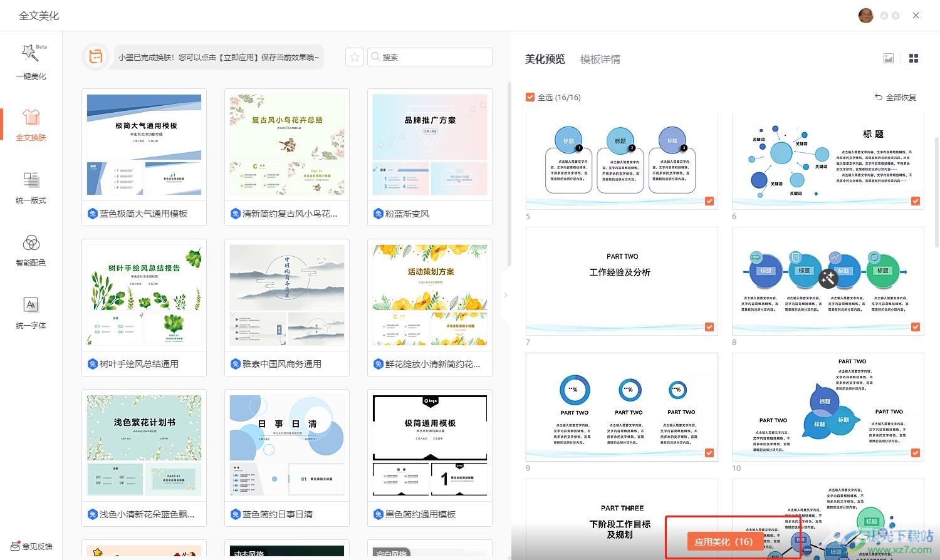940x560 pixels.
Task: Click the free badge on 黑色简约通用模板
Action: pyautogui.click(x=378, y=514)
